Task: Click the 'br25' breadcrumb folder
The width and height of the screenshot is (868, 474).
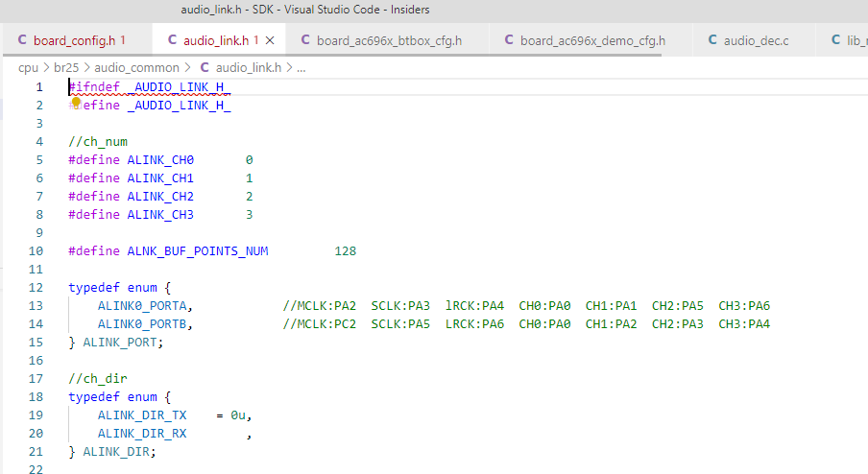Action: 66,67
